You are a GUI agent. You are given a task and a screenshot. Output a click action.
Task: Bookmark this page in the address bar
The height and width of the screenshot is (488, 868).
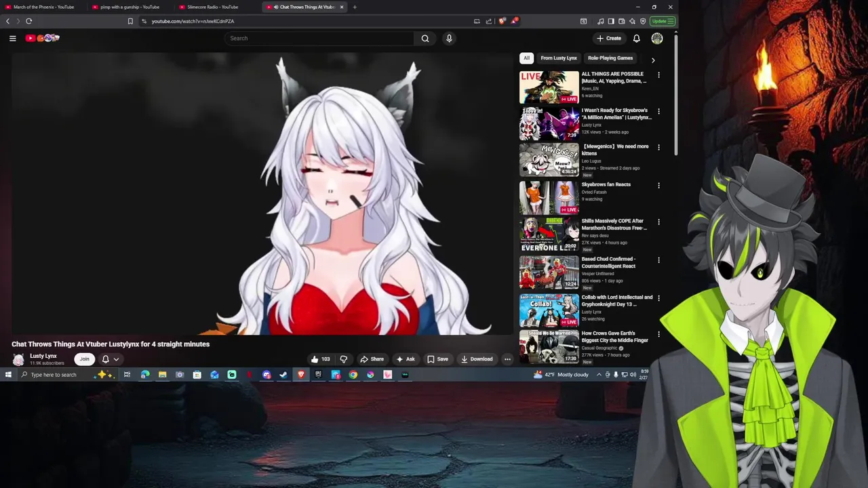pos(130,21)
